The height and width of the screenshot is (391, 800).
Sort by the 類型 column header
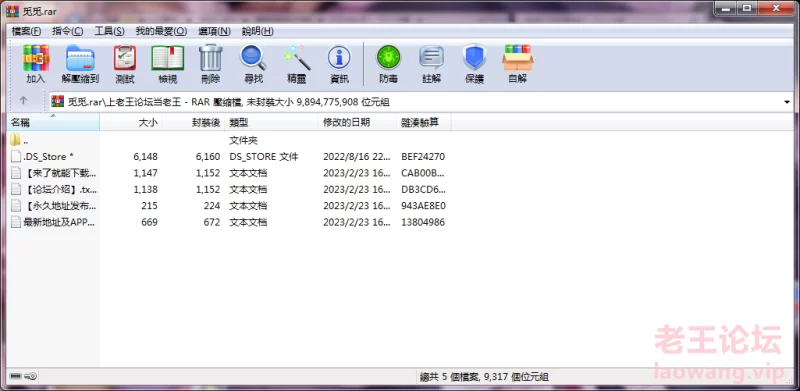point(271,123)
